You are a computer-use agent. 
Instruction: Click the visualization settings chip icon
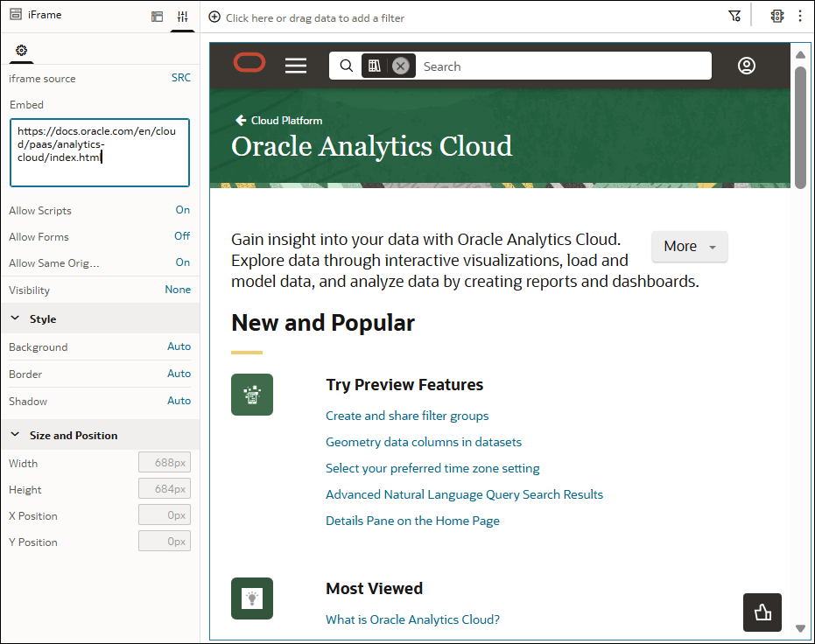(777, 16)
